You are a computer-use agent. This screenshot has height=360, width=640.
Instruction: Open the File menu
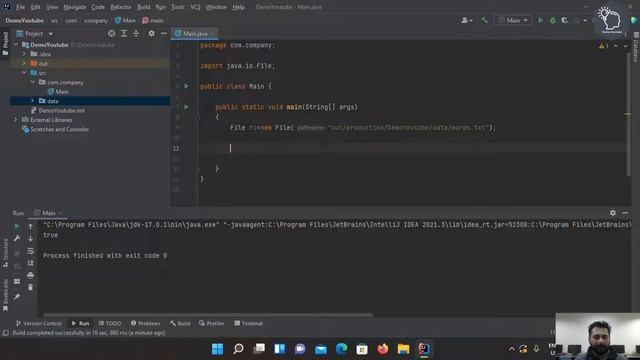click(x=20, y=7)
